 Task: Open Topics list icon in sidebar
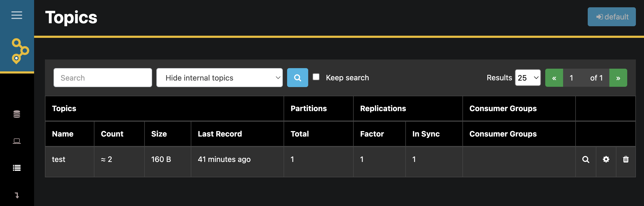[17, 168]
